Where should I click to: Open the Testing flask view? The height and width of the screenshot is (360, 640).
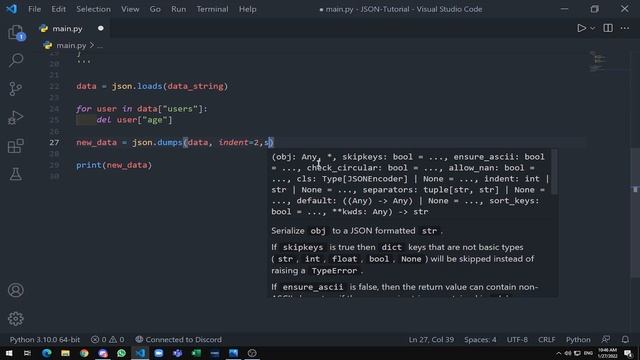tap(16, 174)
